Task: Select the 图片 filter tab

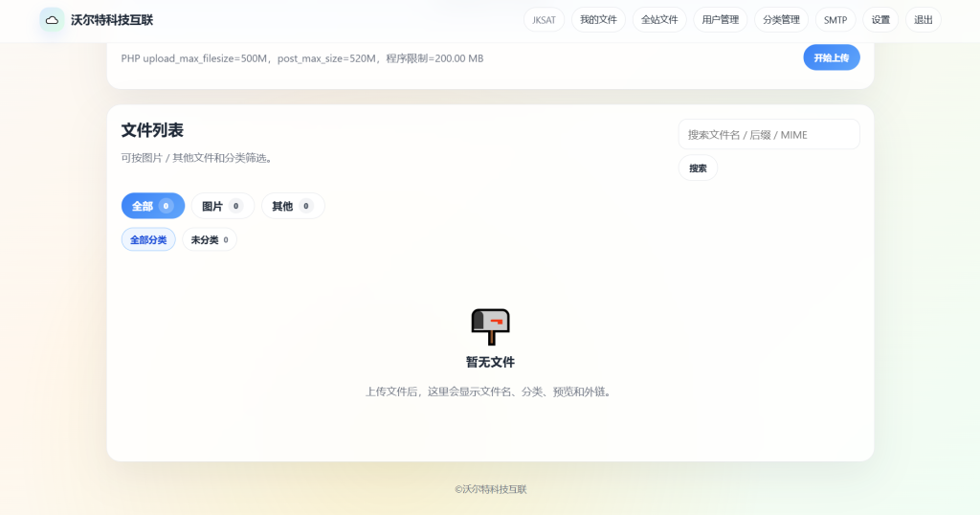Action: (x=222, y=206)
